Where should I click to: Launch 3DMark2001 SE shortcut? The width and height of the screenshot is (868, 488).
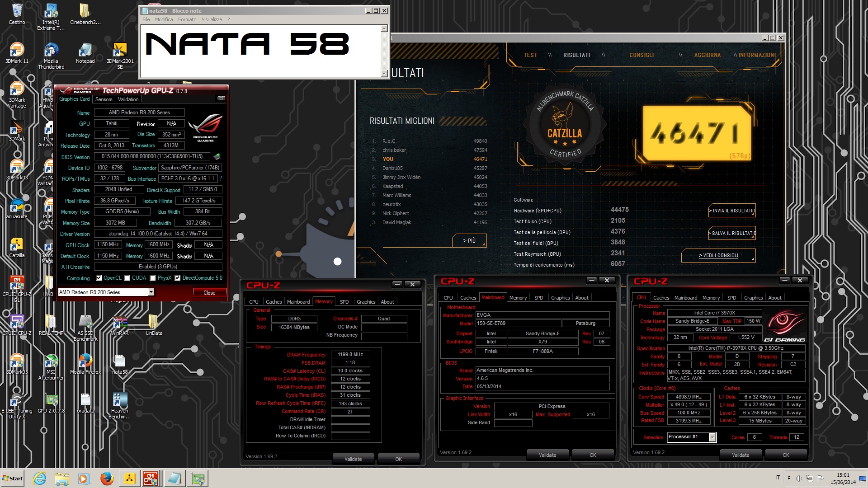(120, 56)
